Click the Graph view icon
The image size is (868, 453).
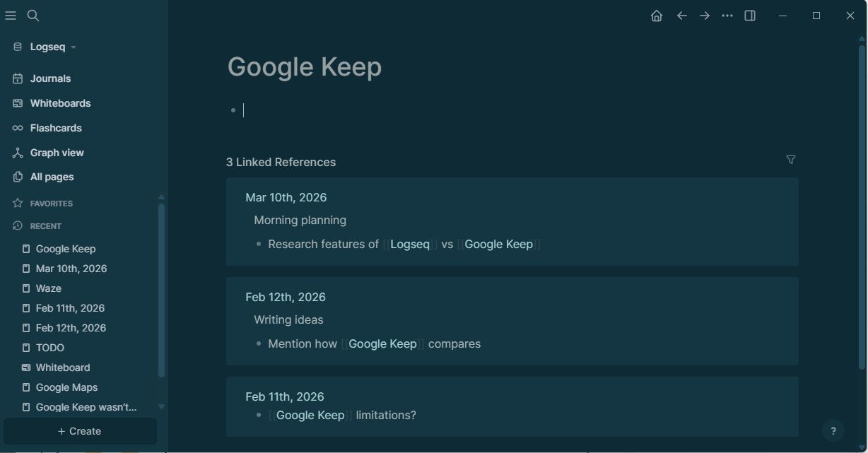(18, 153)
